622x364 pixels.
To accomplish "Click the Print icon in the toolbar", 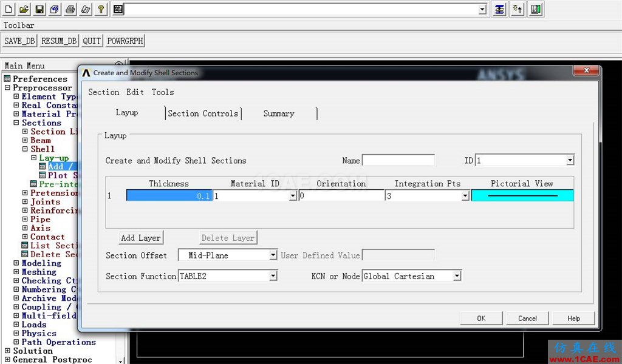I will pyautogui.click(x=70, y=8).
